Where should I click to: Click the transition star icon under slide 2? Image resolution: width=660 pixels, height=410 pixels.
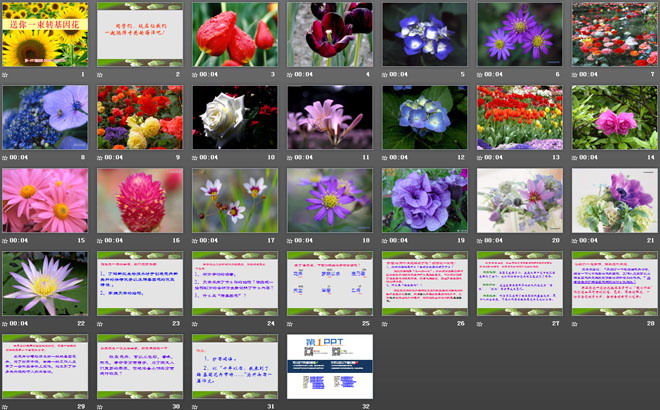(101, 75)
